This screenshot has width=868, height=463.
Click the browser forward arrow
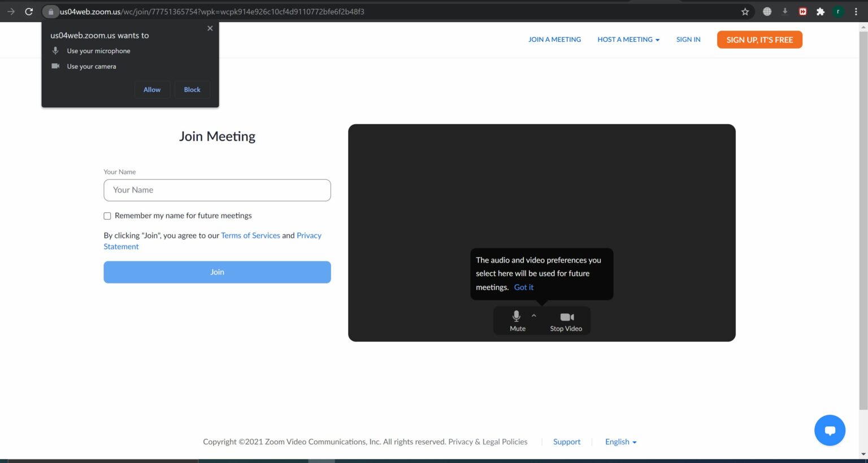pos(11,11)
